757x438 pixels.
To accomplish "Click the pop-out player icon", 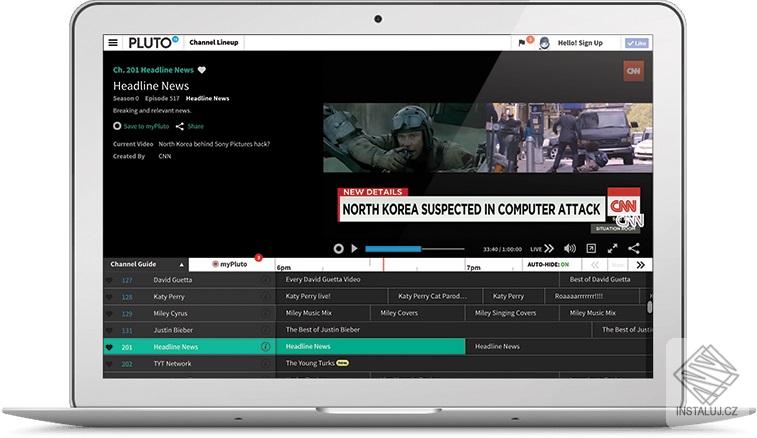I will point(591,248).
